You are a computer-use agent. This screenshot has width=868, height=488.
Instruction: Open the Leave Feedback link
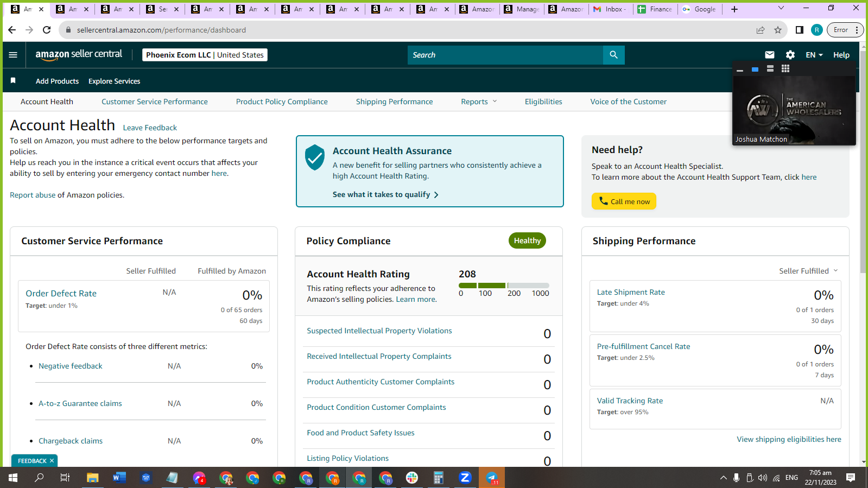point(150,128)
